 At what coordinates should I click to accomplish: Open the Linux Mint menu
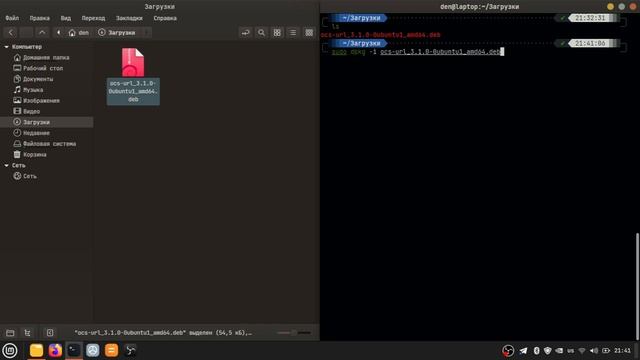[10, 351]
